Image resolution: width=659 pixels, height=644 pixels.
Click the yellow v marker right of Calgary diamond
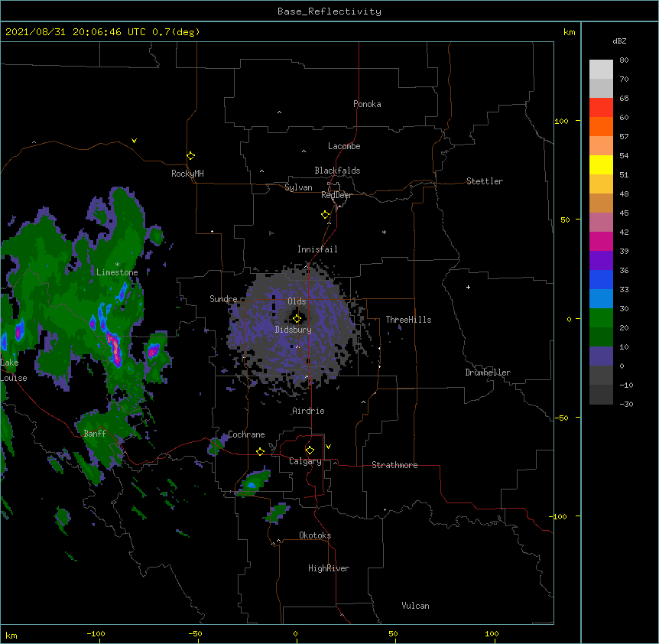tap(328, 447)
